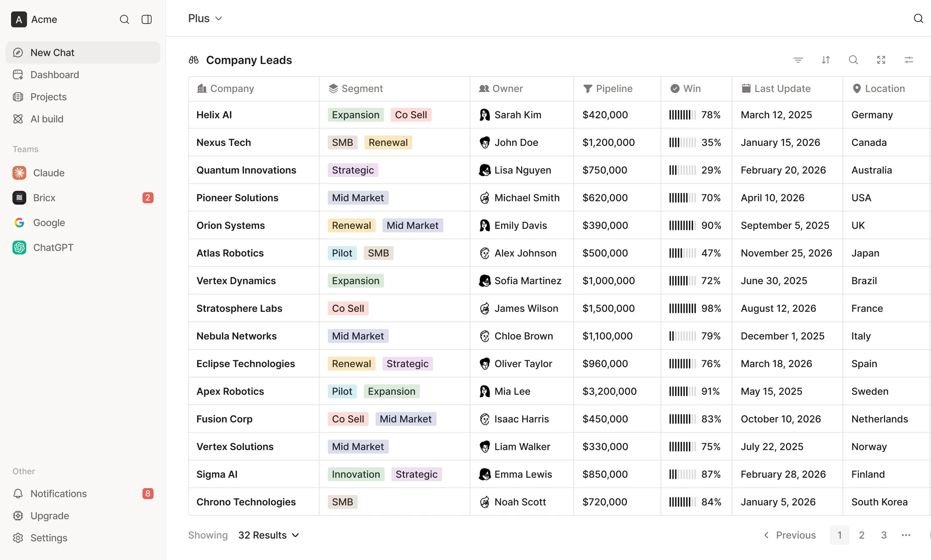Screen dimensions: 931x560
Task: Click the Notifications bell icon
Action: pyautogui.click(x=18, y=494)
